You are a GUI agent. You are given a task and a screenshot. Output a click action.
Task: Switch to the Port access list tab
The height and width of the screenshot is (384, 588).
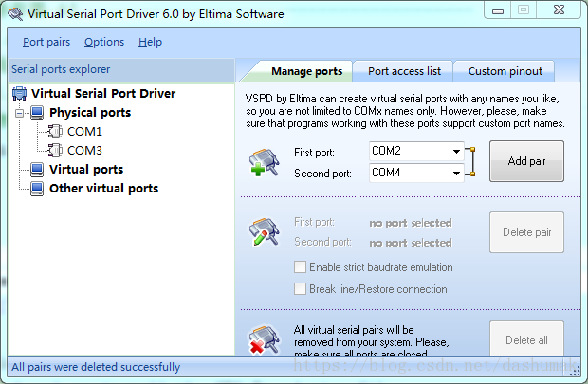404,71
